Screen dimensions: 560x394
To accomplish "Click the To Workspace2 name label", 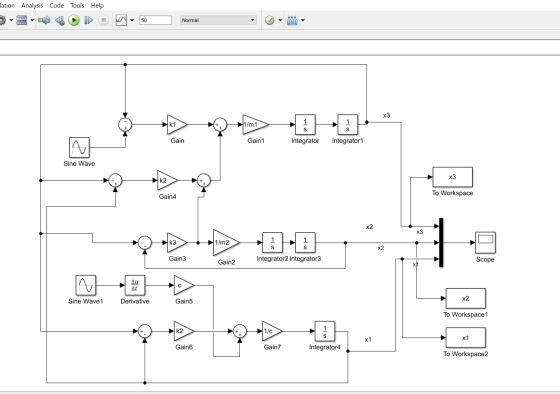I will pos(466,354).
